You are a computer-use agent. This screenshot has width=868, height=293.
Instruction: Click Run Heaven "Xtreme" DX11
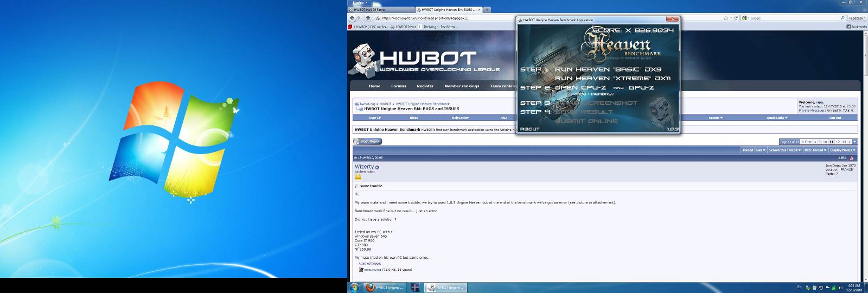(x=612, y=78)
